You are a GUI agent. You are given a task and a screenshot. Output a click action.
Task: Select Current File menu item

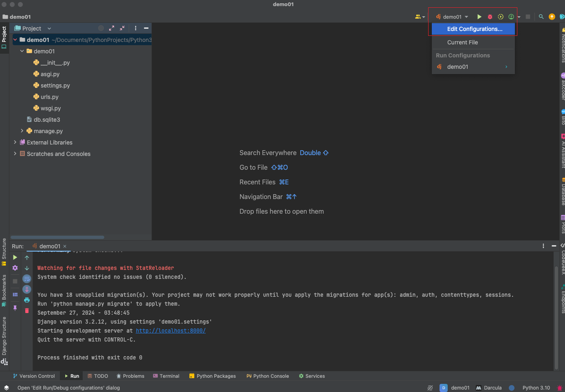pyautogui.click(x=473, y=42)
